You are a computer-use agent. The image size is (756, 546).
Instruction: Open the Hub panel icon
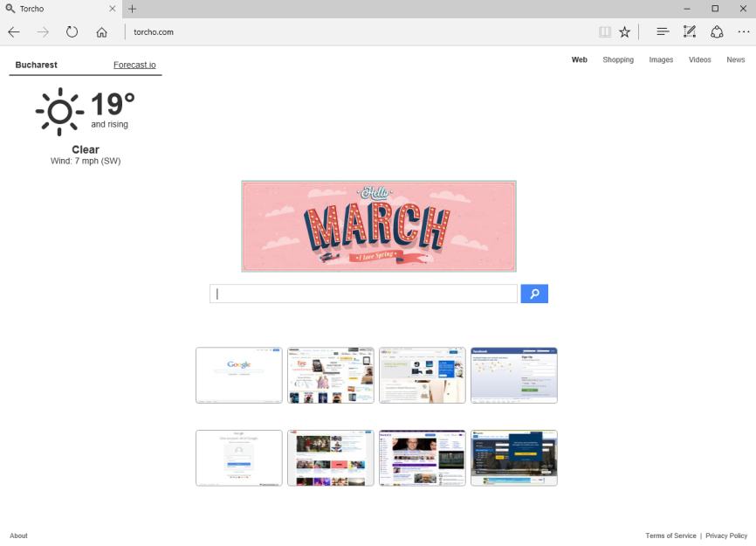(x=663, y=31)
